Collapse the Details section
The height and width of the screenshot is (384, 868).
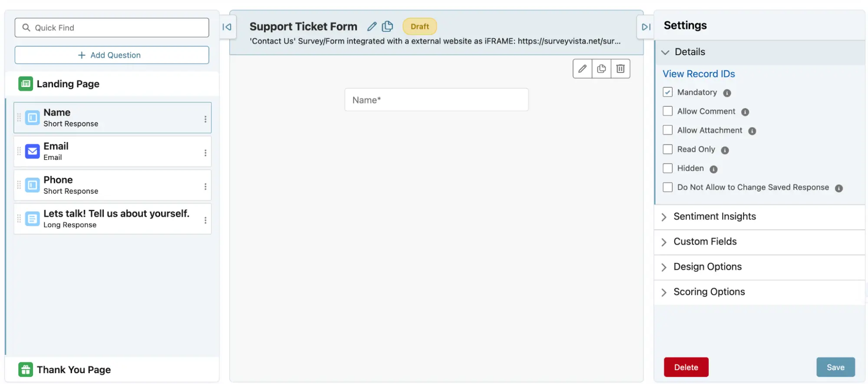[690, 52]
